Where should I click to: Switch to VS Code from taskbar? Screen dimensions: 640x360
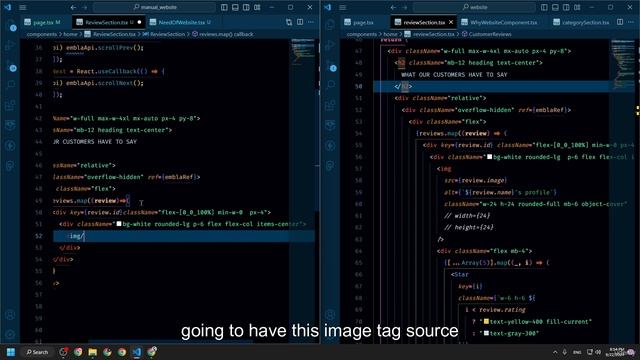[137, 352]
